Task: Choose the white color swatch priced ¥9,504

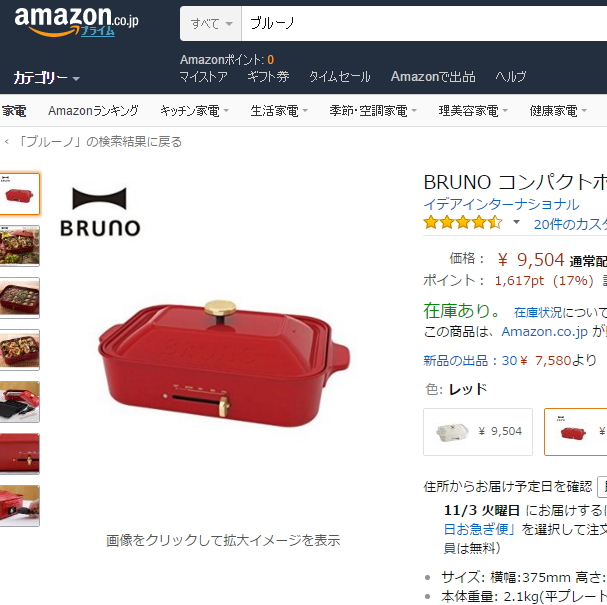Action: pyautogui.click(x=478, y=432)
